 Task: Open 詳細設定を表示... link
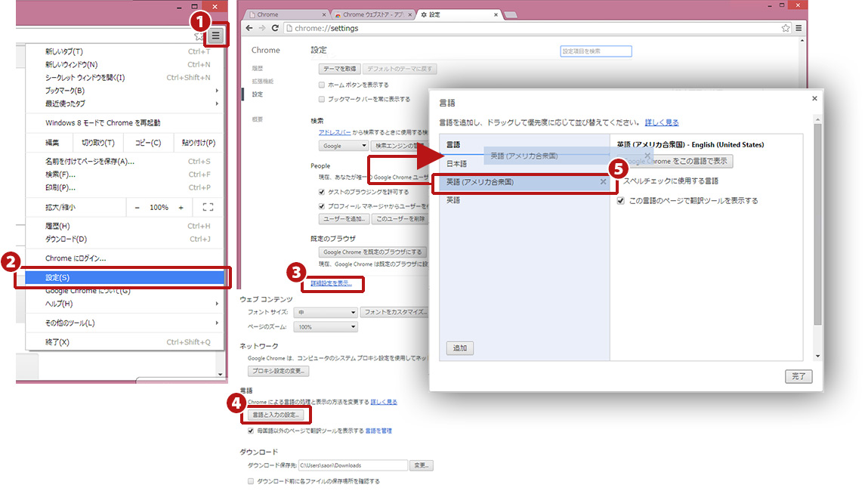point(331,283)
